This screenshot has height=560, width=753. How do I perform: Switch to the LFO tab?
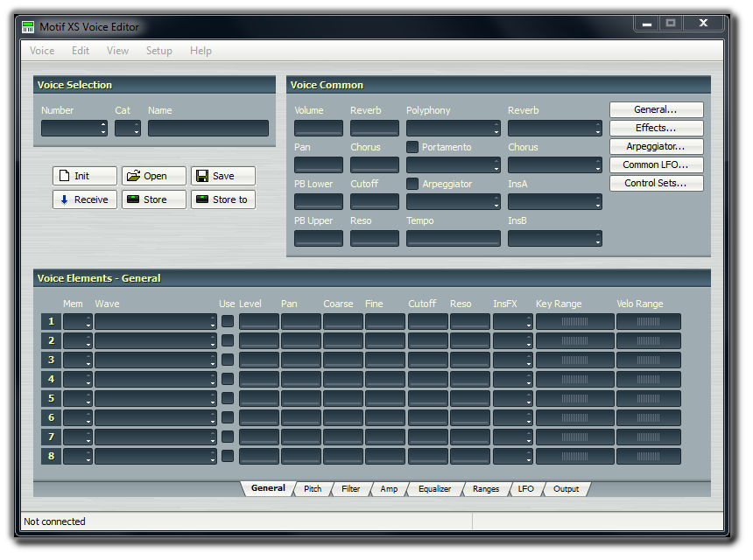click(x=526, y=489)
